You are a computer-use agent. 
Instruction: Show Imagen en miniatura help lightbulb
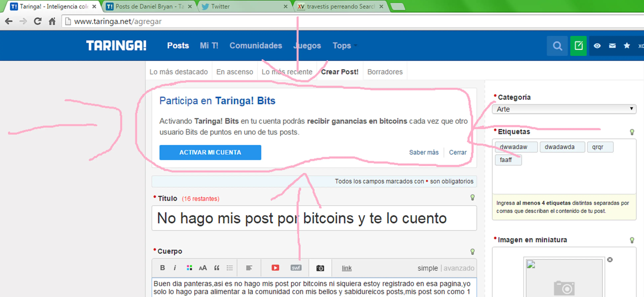(632, 240)
